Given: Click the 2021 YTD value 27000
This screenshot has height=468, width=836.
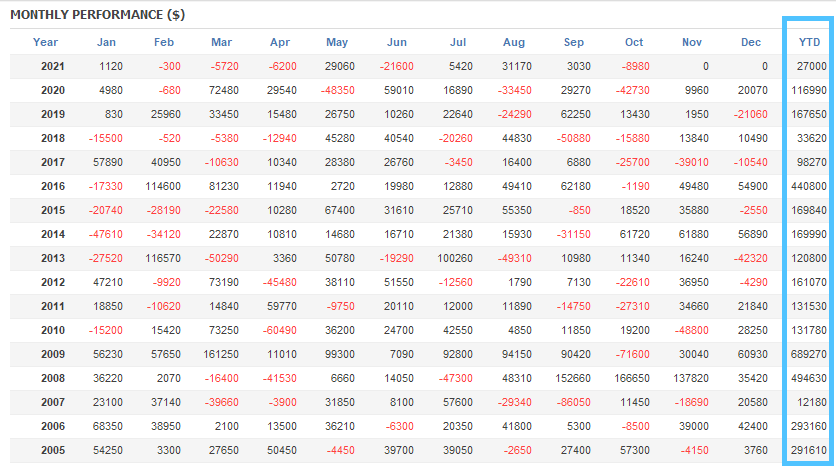Looking at the screenshot, I should 811,66.
